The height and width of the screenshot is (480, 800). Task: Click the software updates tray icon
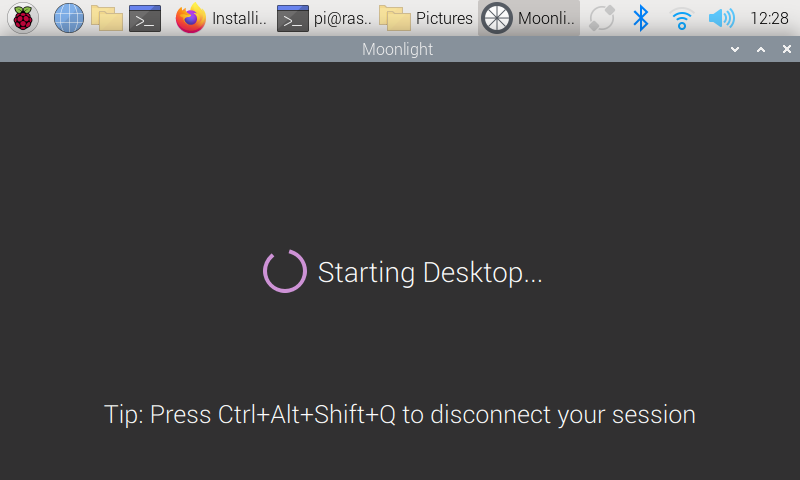point(602,18)
